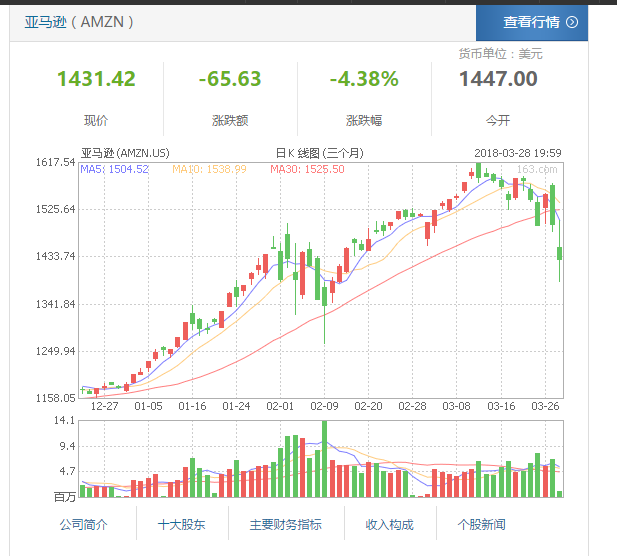Click the current price 1431.42
This screenshot has width=617, height=556.
[x=96, y=79]
